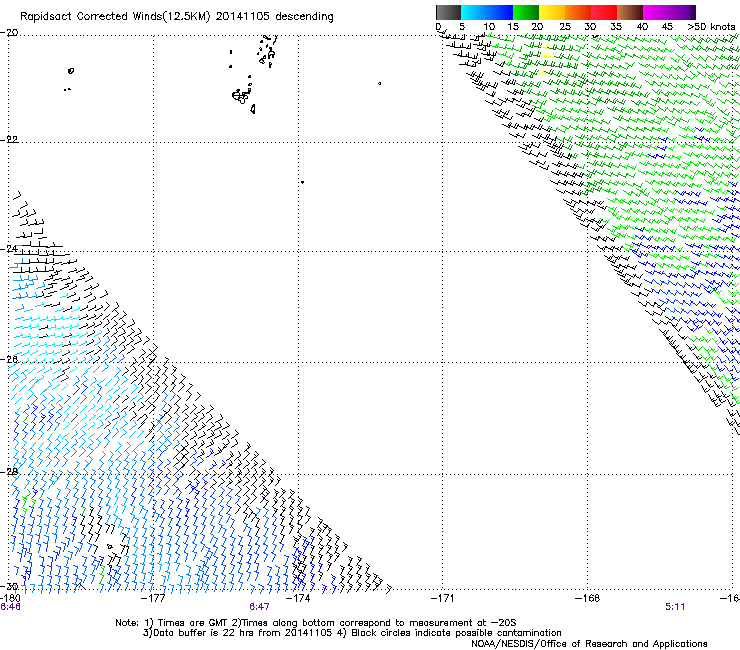Click the '-22' latitude axis label
The height and width of the screenshot is (650, 740).
9,139
